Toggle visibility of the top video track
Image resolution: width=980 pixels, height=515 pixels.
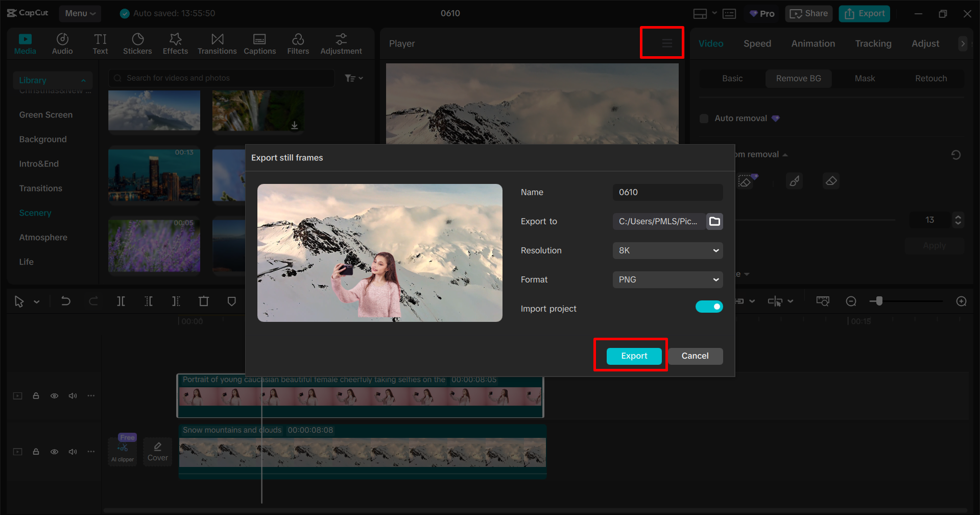54,395
